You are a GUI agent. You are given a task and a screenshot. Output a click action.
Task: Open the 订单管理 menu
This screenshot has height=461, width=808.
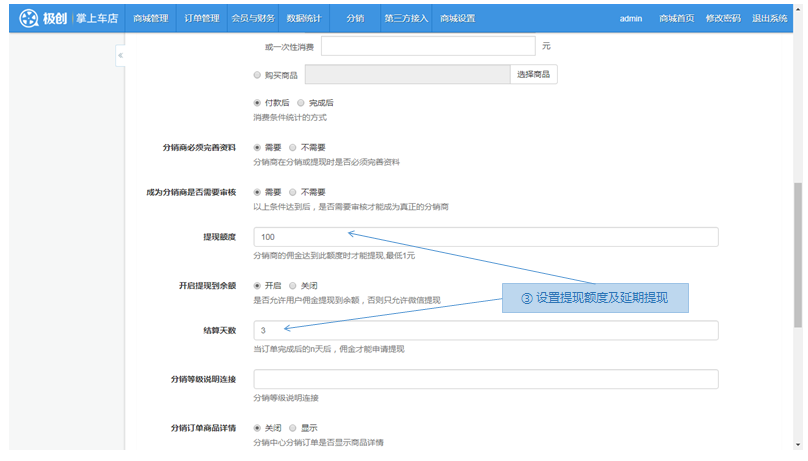pyautogui.click(x=202, y=18)
